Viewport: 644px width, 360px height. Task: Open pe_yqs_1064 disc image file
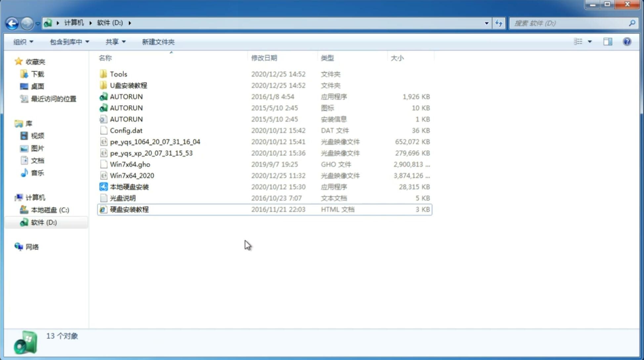click(155, 142)
